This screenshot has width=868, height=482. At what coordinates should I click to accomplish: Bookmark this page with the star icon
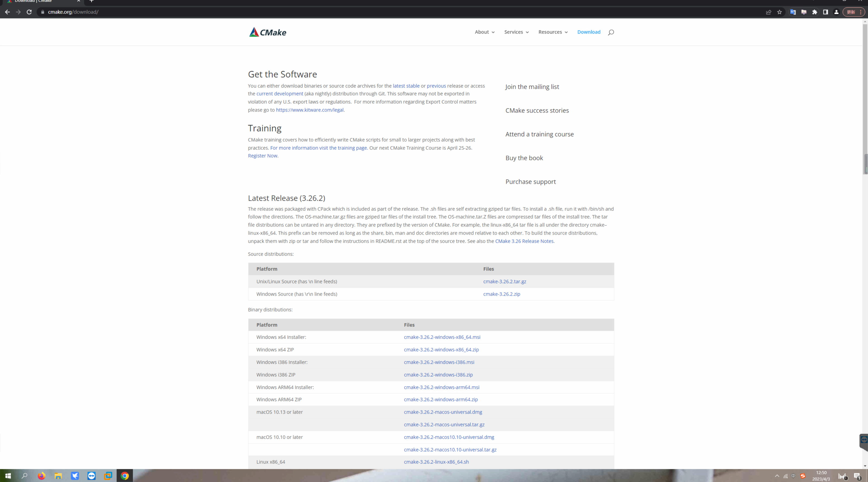tap(779, 12)
